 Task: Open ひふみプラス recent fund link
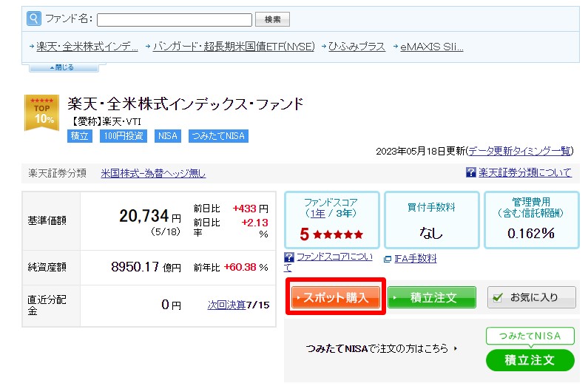[x=356, y=47]
